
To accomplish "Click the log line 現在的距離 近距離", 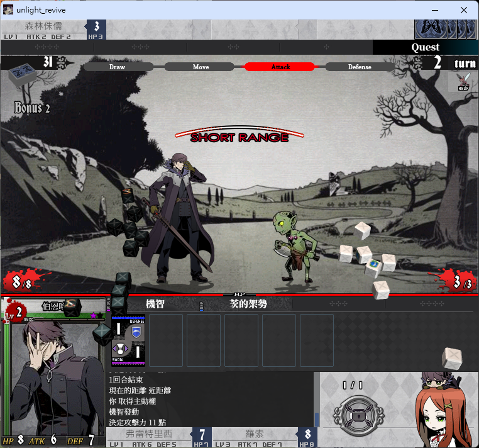I will pos(140,390).
